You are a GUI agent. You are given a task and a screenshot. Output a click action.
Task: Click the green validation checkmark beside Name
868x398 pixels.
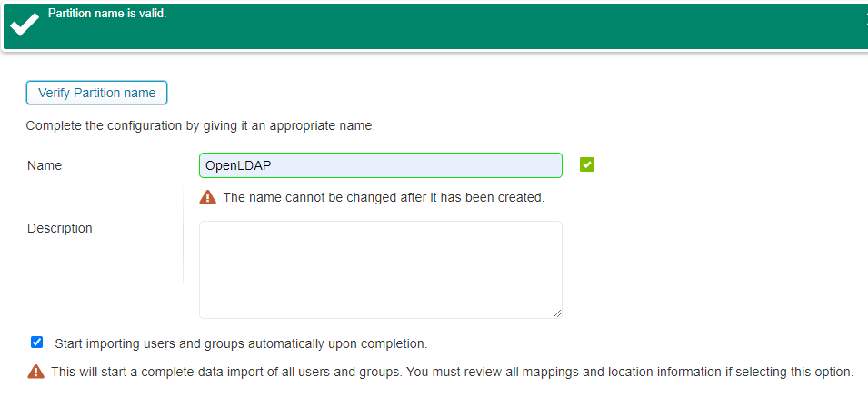coord(587,164)
